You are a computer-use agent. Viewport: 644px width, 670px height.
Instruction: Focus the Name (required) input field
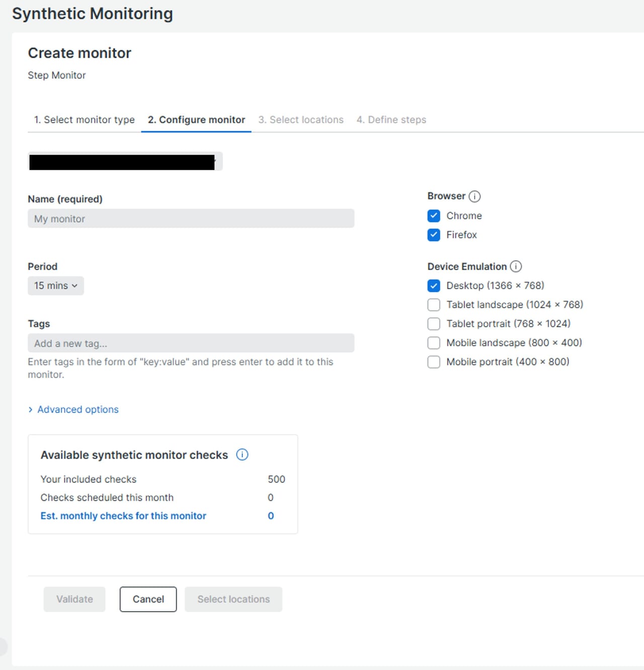click(x=191, y=218)
